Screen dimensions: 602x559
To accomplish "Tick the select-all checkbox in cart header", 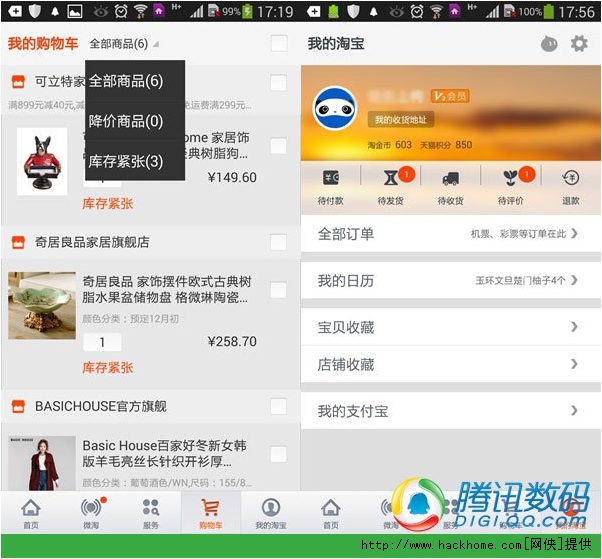I will 279,43.
